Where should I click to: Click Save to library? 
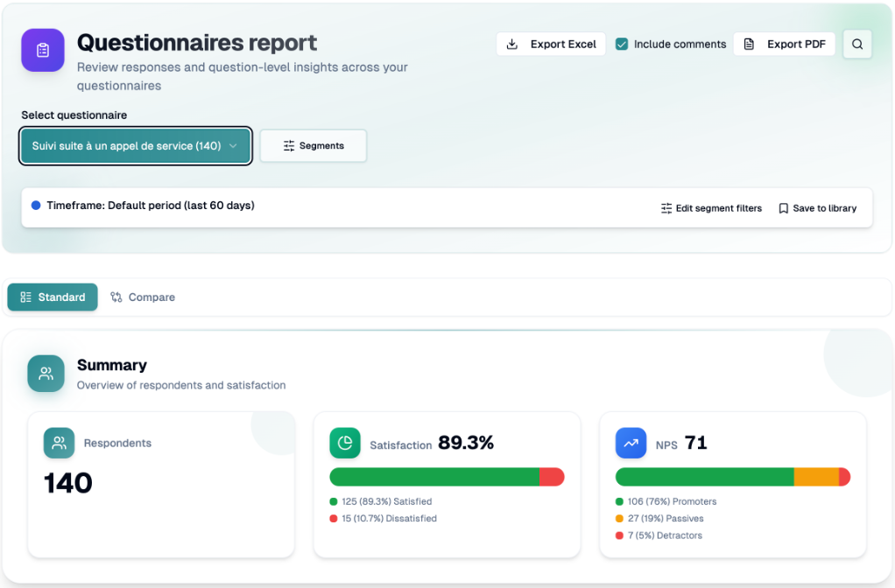(818, 208)
